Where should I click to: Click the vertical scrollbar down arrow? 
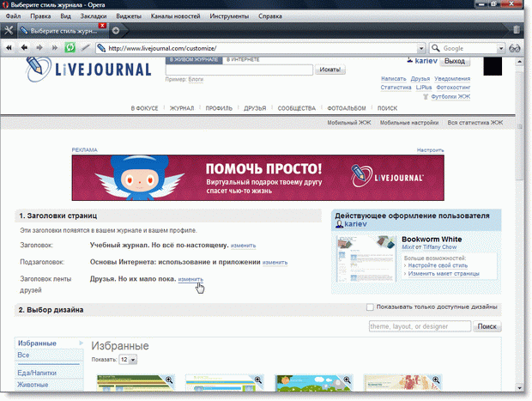(x=519, y=388)
